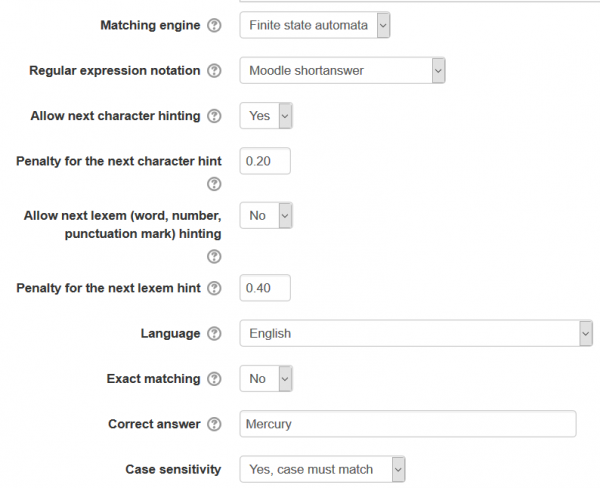Show help for Penalty for the next lexem hint

(214, 288)
